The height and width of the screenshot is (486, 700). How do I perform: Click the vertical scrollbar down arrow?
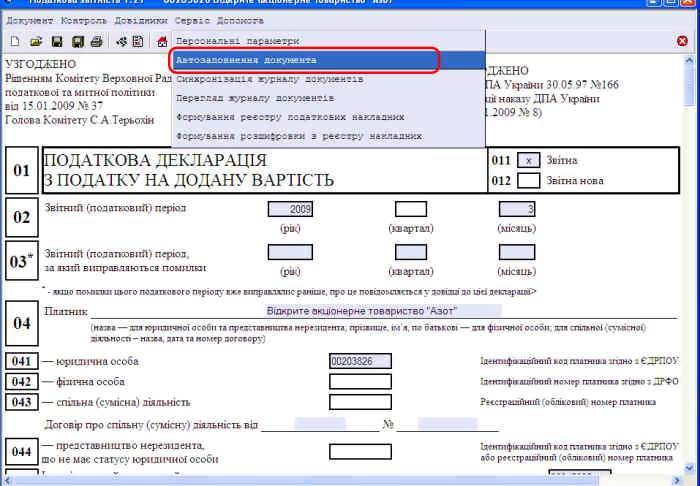tap(689, 468)
